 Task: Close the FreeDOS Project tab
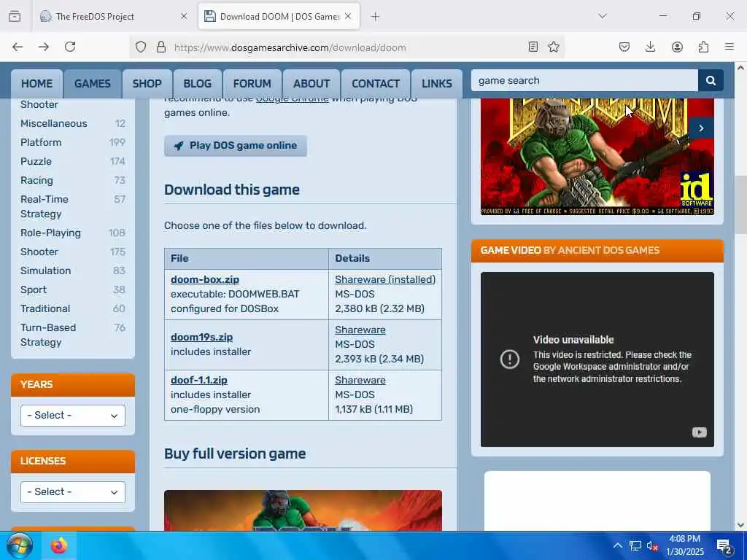(184, 16)
